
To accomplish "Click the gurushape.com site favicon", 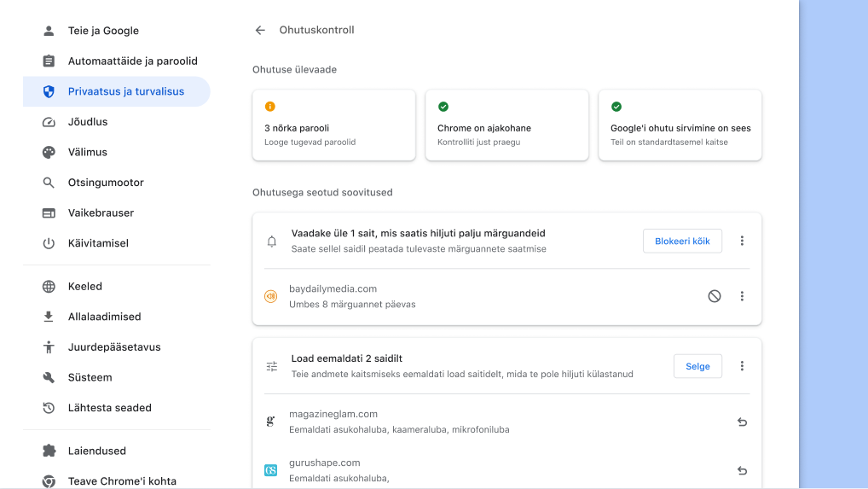I will point(270,470).
